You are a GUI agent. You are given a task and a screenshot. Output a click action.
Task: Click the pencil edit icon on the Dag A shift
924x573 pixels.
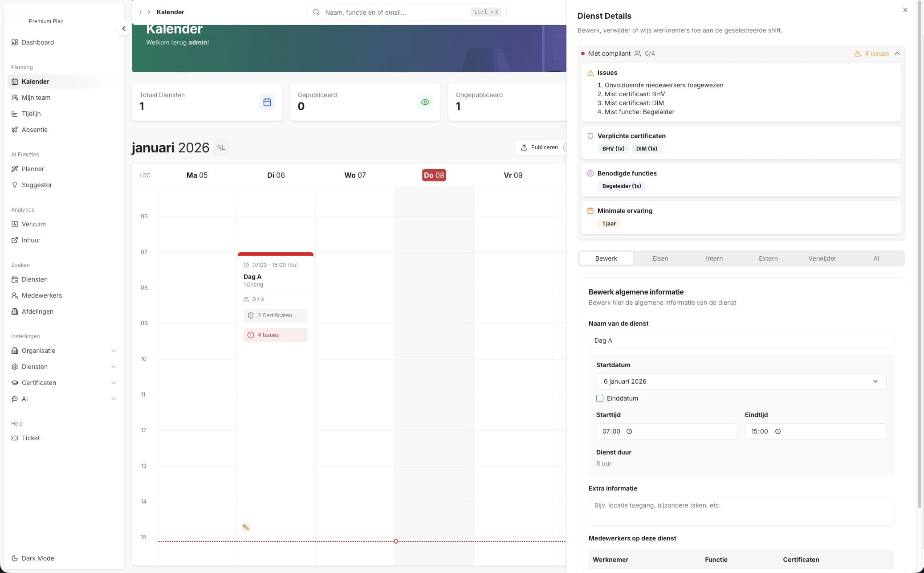[x=246, y=528]
